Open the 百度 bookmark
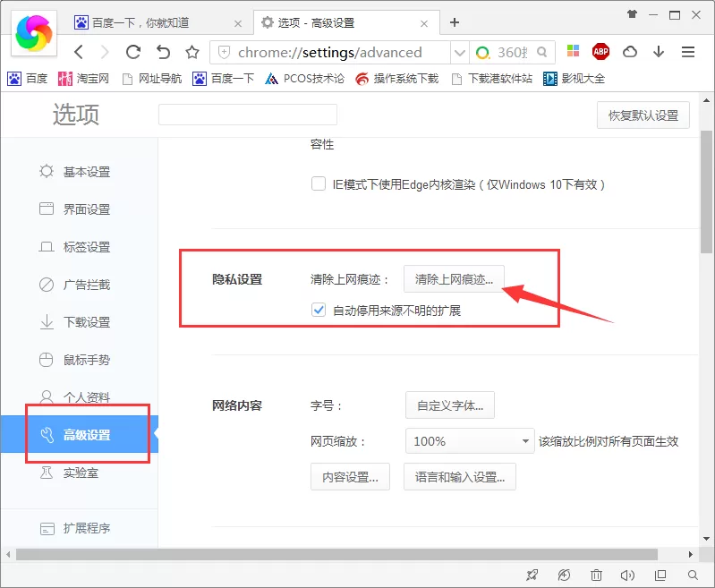The image size is (715, 588). pos(28,79)
